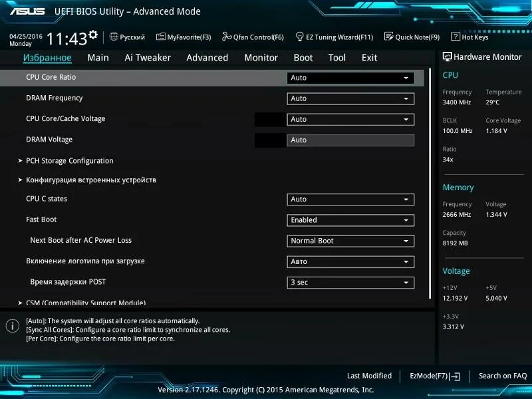Launch EZ Tuning Wizard bulb icon

tap(299, 37)
